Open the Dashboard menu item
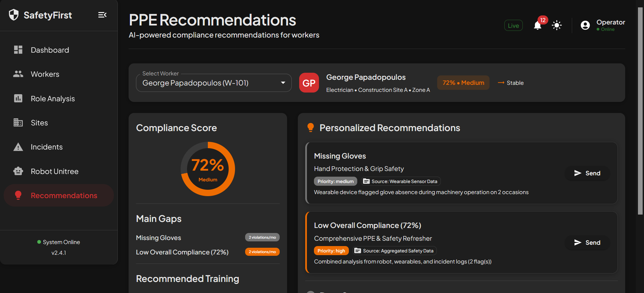Viewport: 644px width, 293px height. (59, 50)
